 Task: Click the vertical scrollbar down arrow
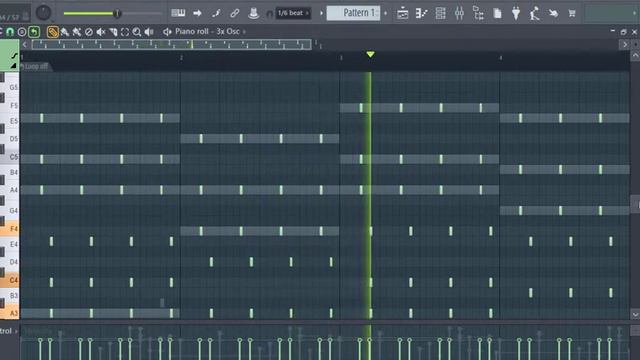[635, 314]
